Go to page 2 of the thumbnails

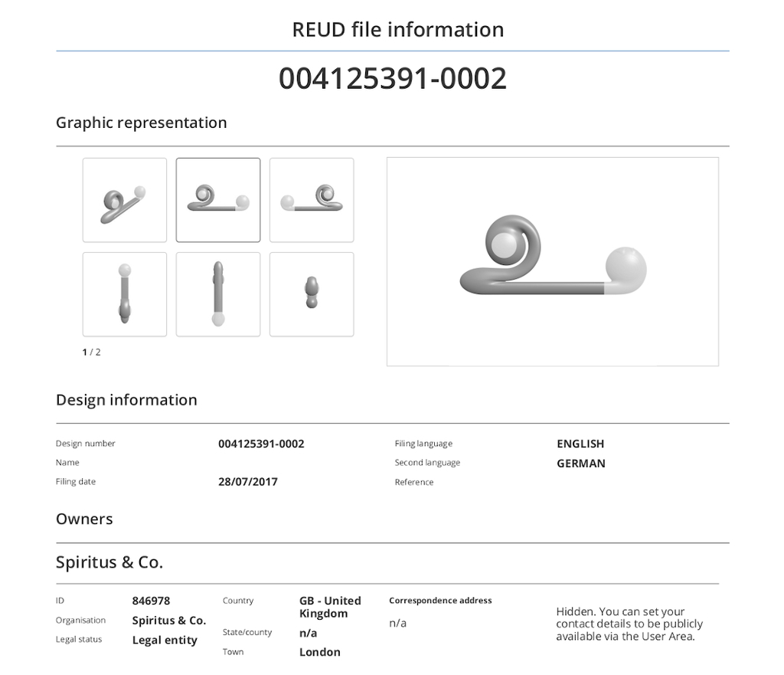97,352
